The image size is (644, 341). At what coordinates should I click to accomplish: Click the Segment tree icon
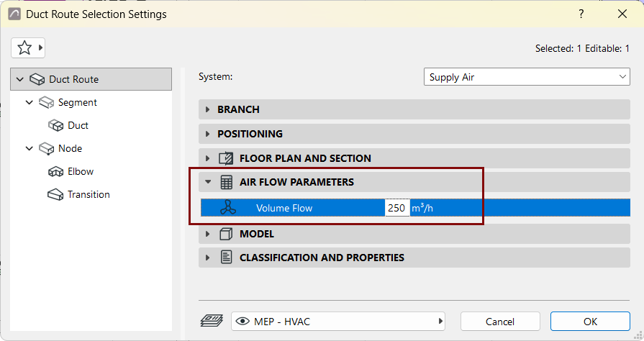click(x=46, y=102)
